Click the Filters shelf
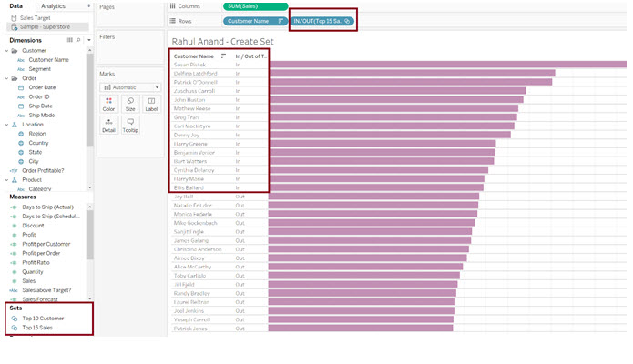This screenshot has height=364, width=633. 130,46
